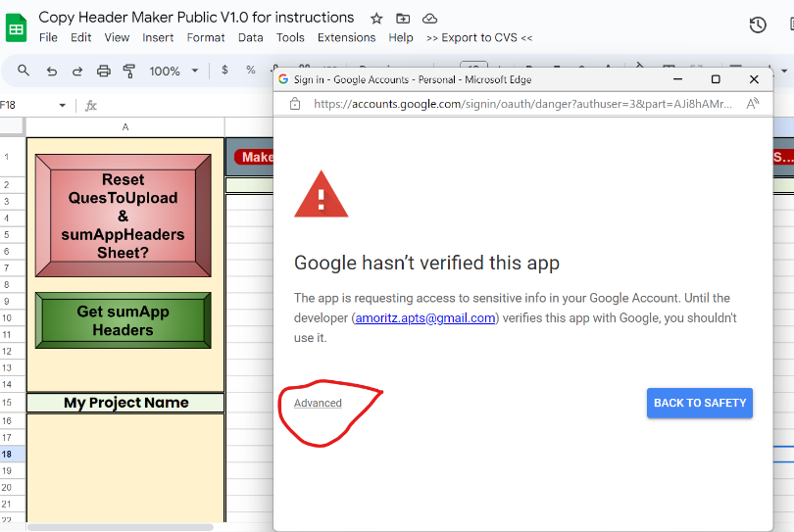Viewport: 794px width, 532px height.
Task: Click the BACK TO SAFETY button
Action: coord(700,403)
